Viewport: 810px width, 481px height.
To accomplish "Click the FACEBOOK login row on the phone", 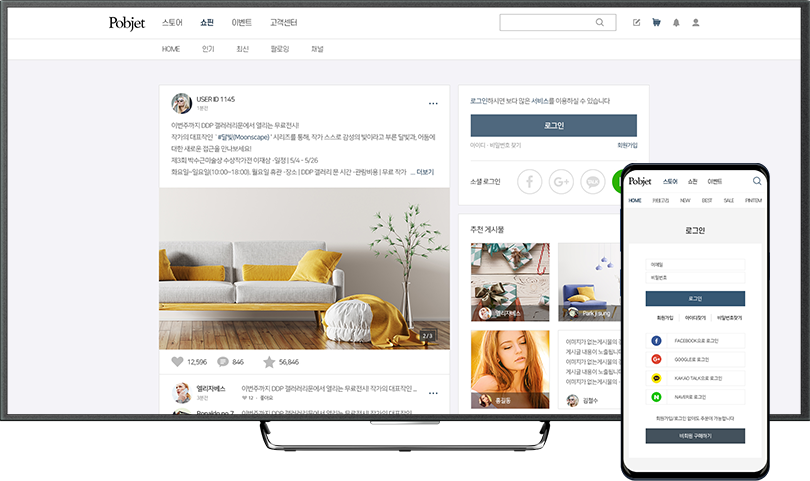I will click(x=695, y=340).
